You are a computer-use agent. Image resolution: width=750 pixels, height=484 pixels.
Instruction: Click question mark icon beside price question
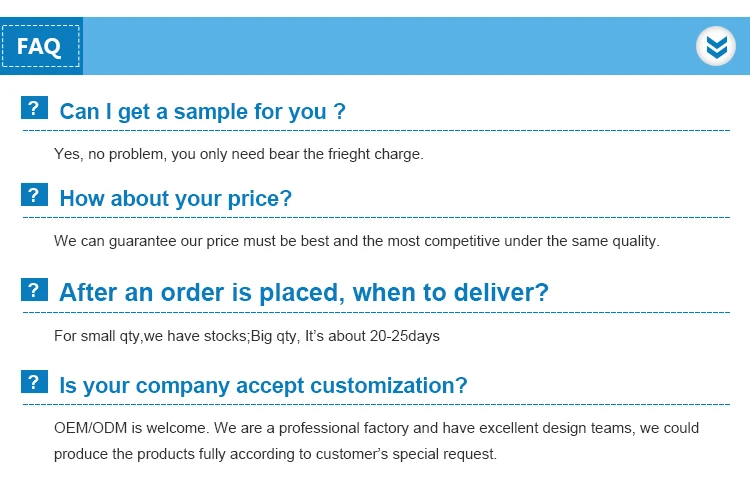coord(34,195)
